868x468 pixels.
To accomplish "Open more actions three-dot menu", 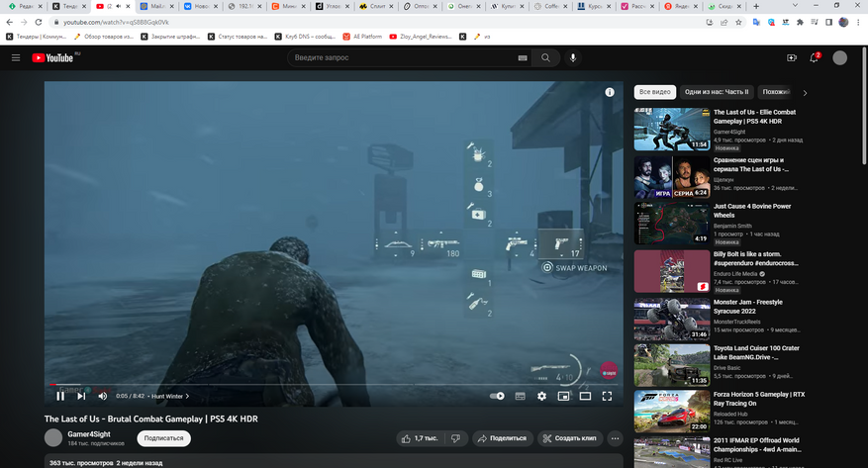I will coord(615,438).
